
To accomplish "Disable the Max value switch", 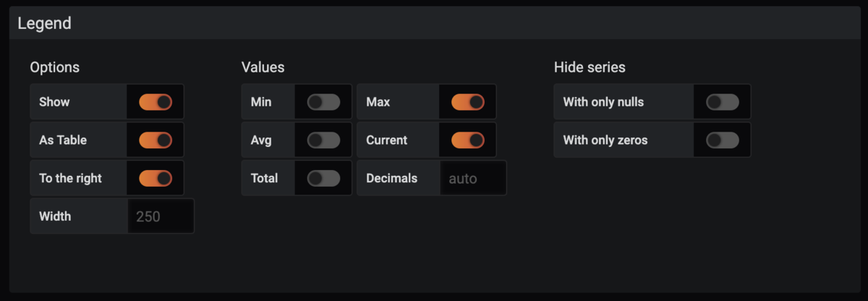I will tap(468, 102).
